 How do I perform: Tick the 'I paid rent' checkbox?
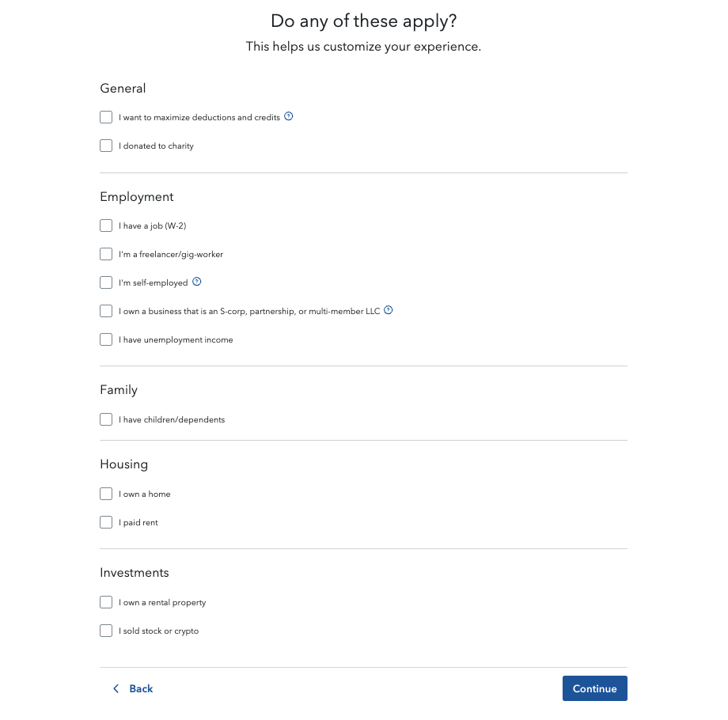tap(106, 521)
